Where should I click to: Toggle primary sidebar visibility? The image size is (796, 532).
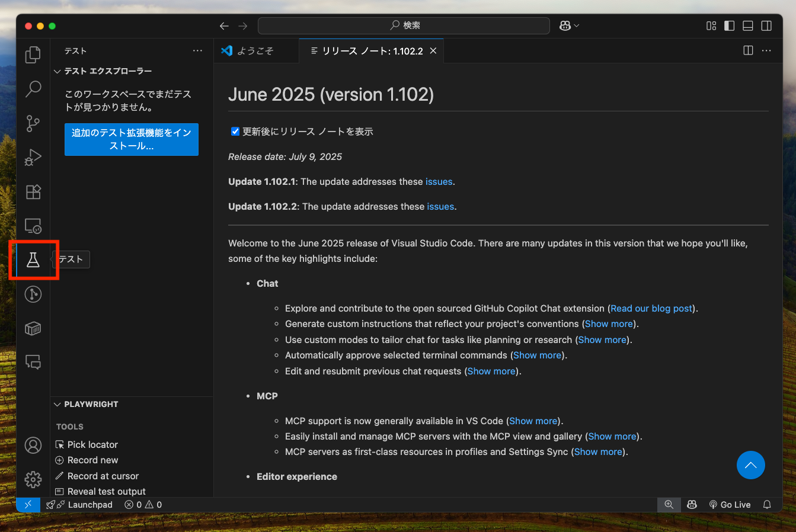[x=730, y=25]
